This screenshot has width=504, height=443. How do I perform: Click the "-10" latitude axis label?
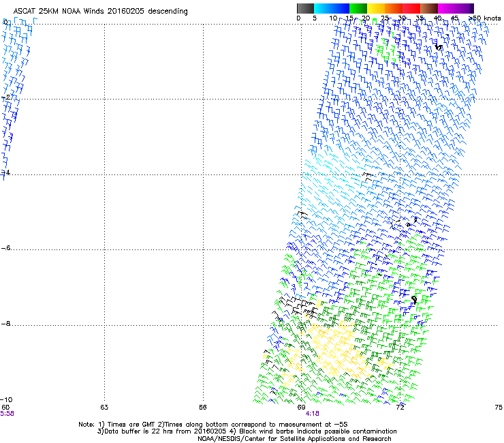pos(6,400)
